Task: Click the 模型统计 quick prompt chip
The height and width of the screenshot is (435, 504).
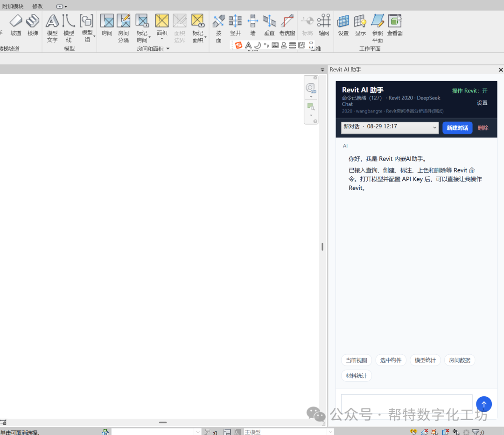Action: click(x=425, y=360)
